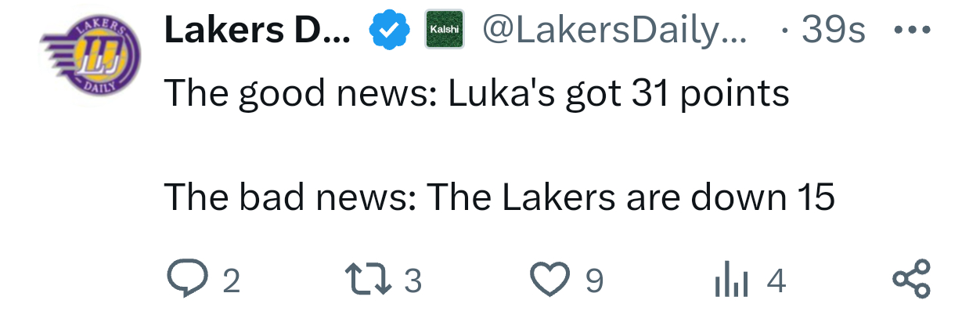Open the Kalshi affiliate badge
The width and height of the screenshot is (980, 322).
(444, 30)
